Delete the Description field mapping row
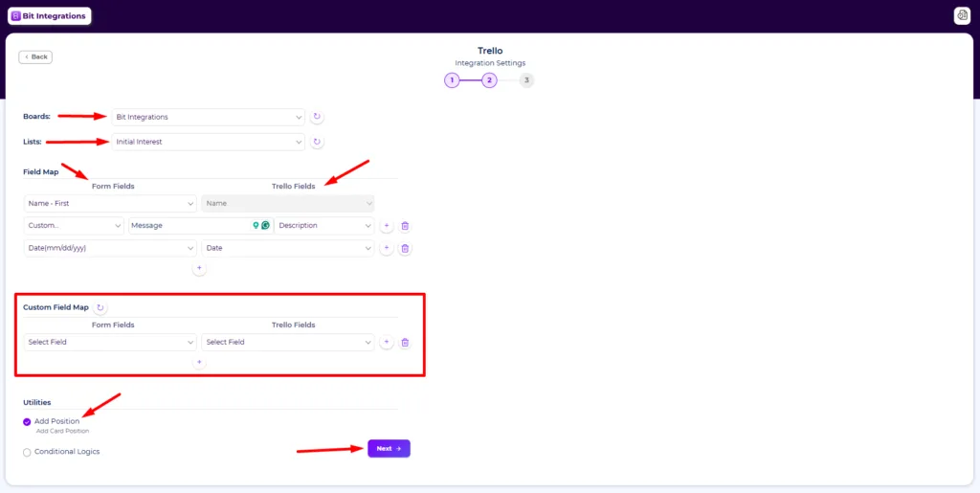 [x=405, y=226]
